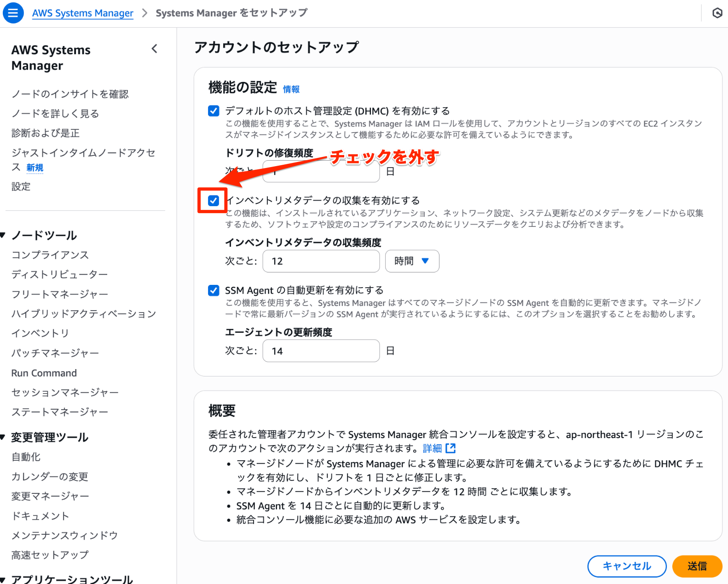
Task: Open ハイブリッドアクティベーション in sidebar
Action: tap(84, 314)
